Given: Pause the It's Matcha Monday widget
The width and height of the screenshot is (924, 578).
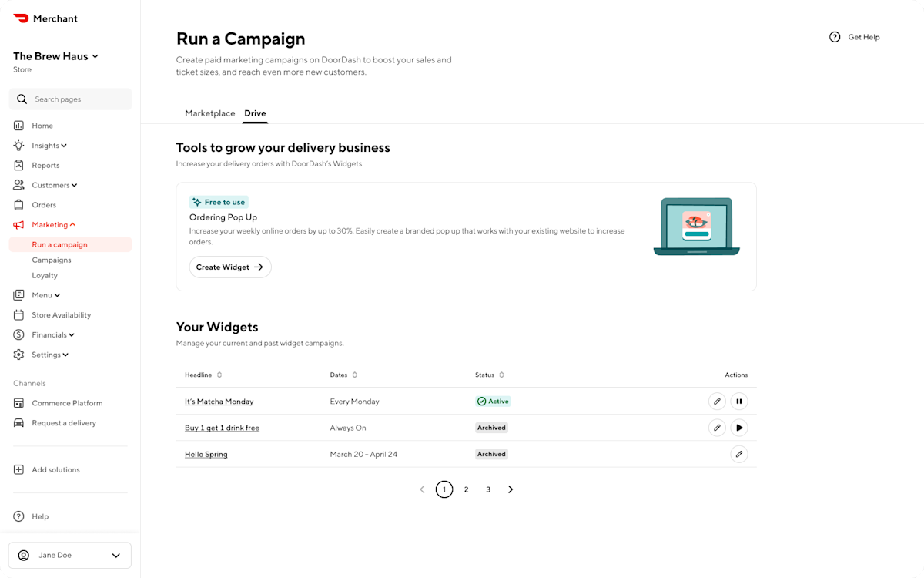Looking at the screenshot, I should coord(739,402).
